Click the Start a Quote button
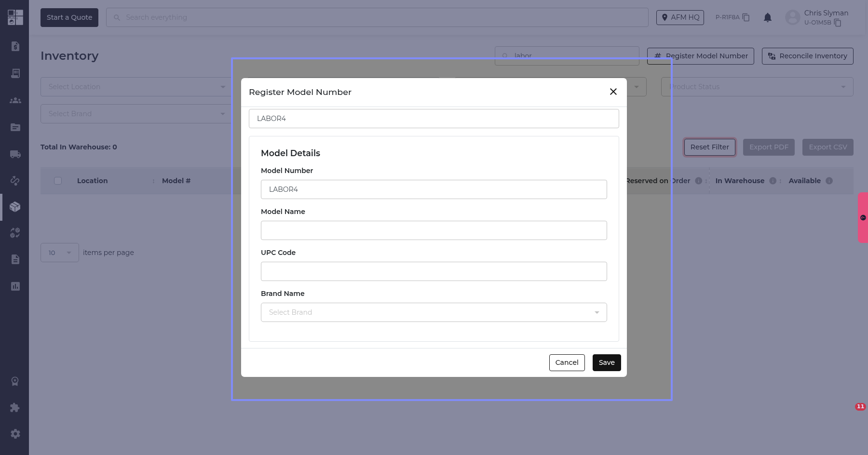868x455 pixels. pos(69,17)
